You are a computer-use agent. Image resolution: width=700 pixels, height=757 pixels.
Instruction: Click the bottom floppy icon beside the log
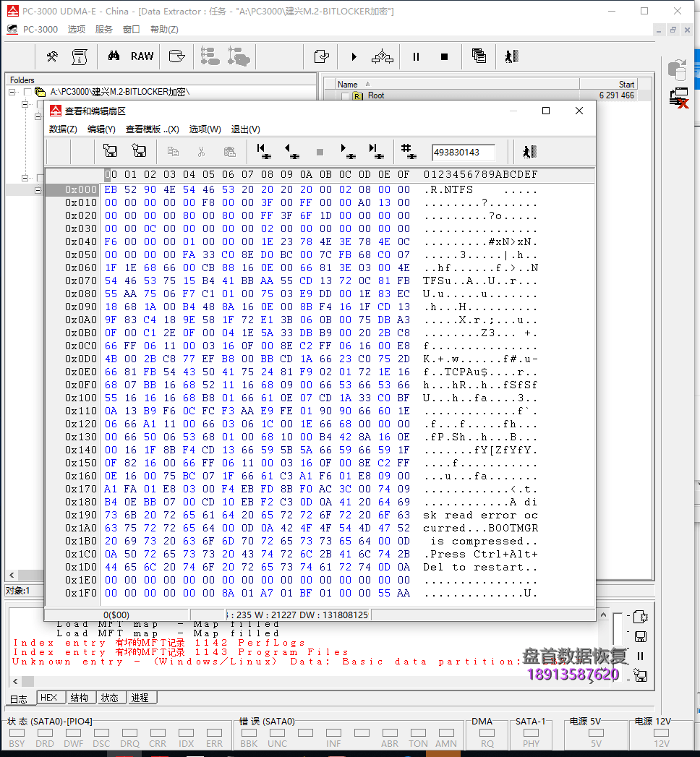[641, 675]
